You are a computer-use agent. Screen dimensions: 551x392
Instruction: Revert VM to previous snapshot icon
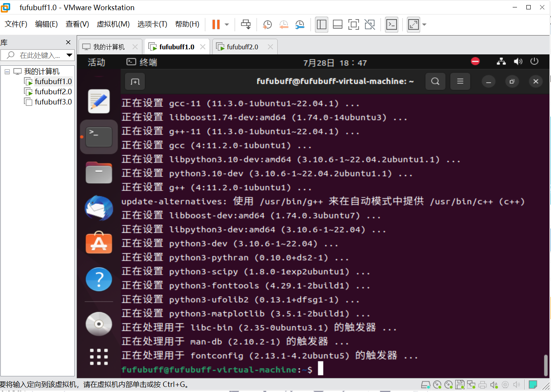(284, 25)
